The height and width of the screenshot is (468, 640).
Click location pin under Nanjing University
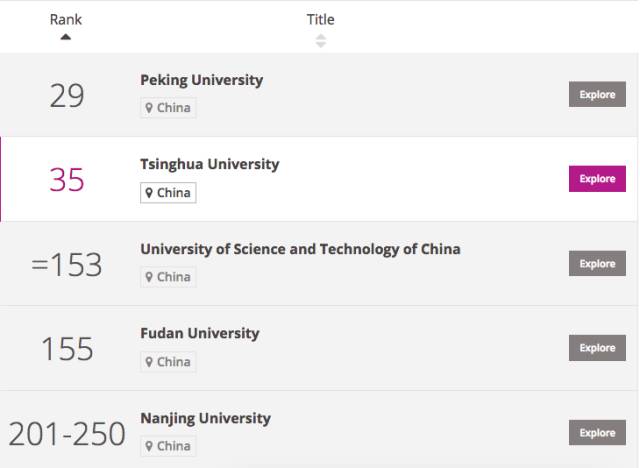point(149,446)
